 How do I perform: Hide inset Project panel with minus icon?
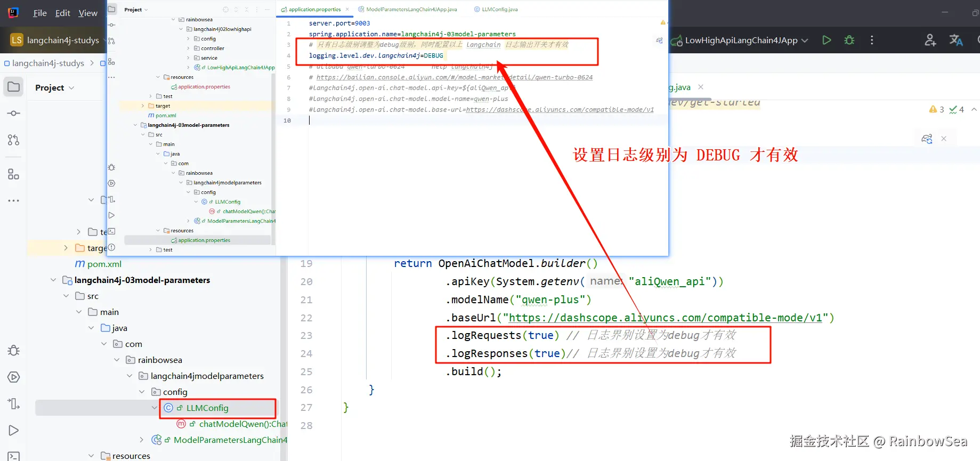268,10
